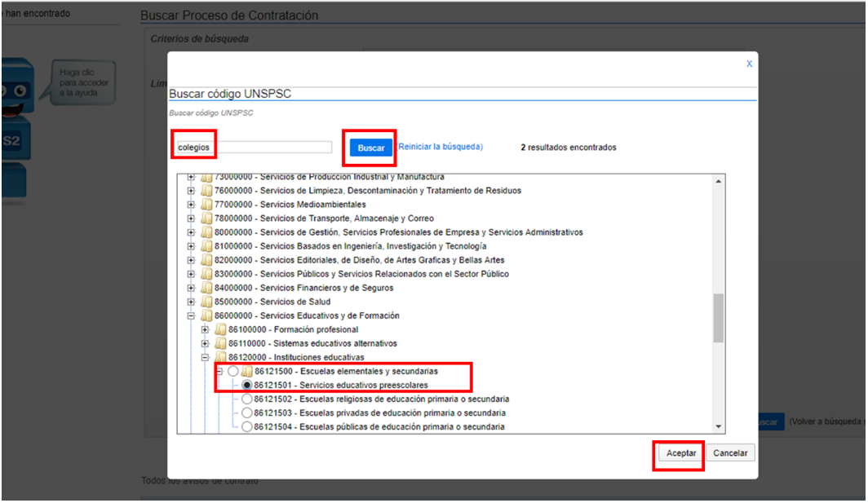Collapse node 86120000 Instituciones educativas
The height and width of the screenshot is (503, 868).
[x=205, y=357]
